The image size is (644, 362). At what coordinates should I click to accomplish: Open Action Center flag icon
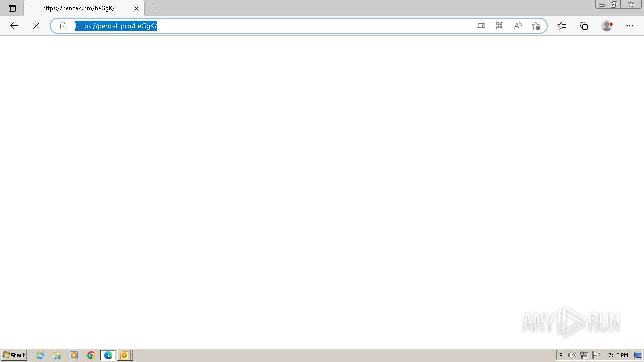tap(596, 355)
